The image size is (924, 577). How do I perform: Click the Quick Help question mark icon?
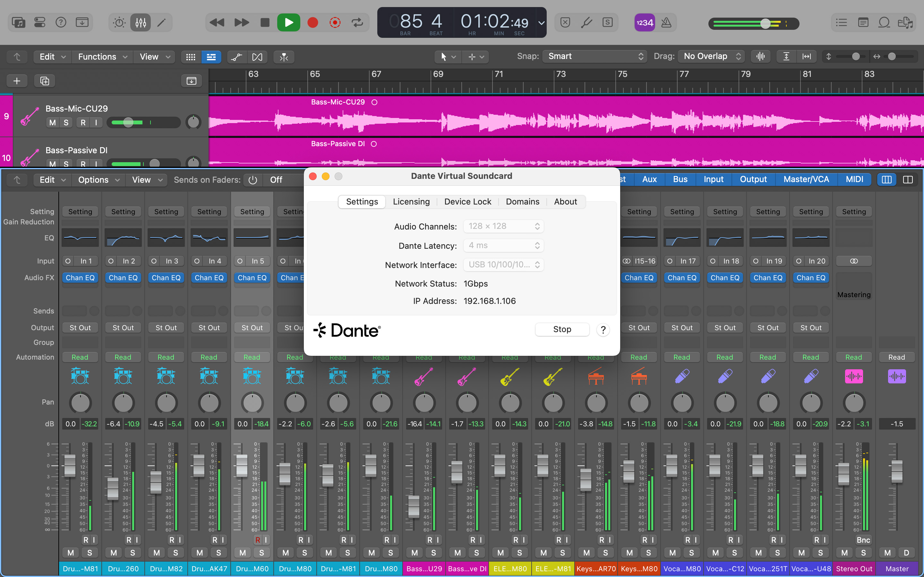[61, 22]
